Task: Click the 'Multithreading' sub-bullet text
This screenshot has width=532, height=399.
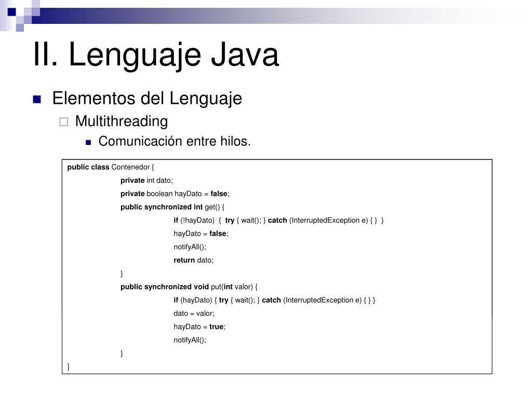Action: point(122,121)
